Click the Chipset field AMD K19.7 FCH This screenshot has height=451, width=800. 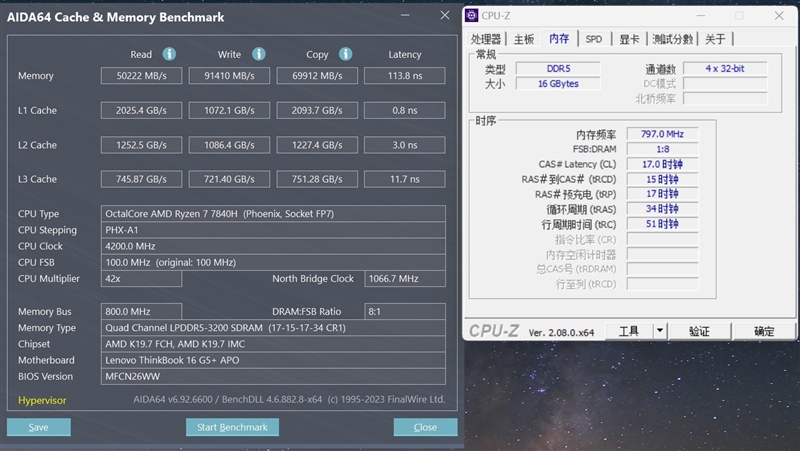tap(273, 344)
